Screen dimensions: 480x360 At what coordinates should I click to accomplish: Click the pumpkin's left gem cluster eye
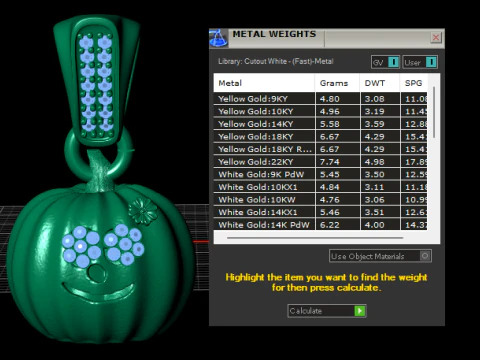pyautogui.click(x=81, y=247)
